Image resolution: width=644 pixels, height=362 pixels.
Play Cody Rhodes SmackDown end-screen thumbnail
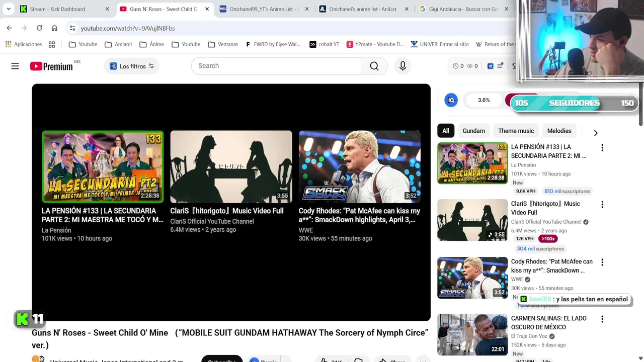point(360,166)
